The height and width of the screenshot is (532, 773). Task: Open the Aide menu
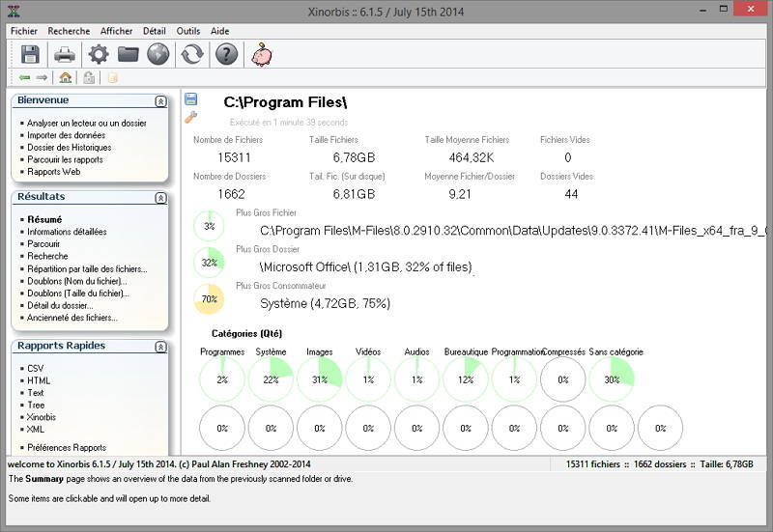pyautogui.click(x=220, y=31)
